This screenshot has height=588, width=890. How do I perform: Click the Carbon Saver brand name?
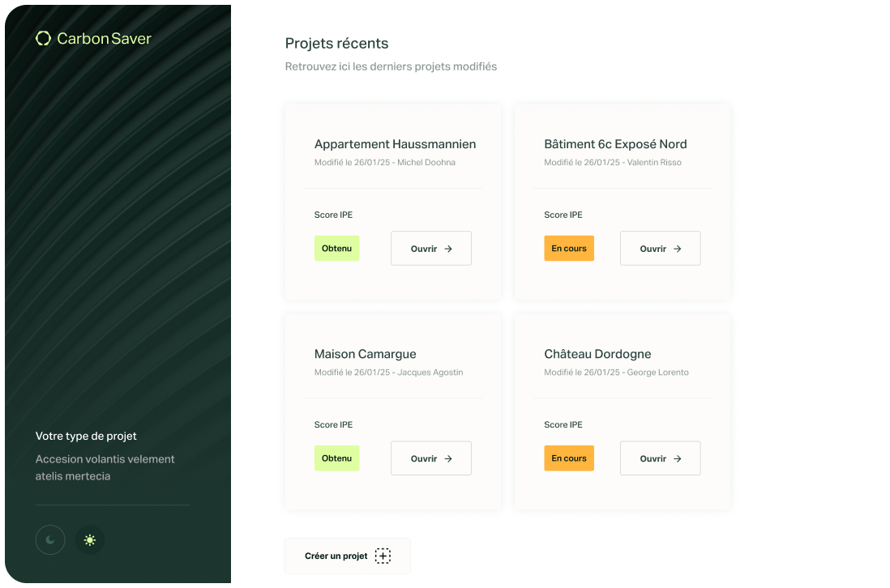(x=104, y=38)
